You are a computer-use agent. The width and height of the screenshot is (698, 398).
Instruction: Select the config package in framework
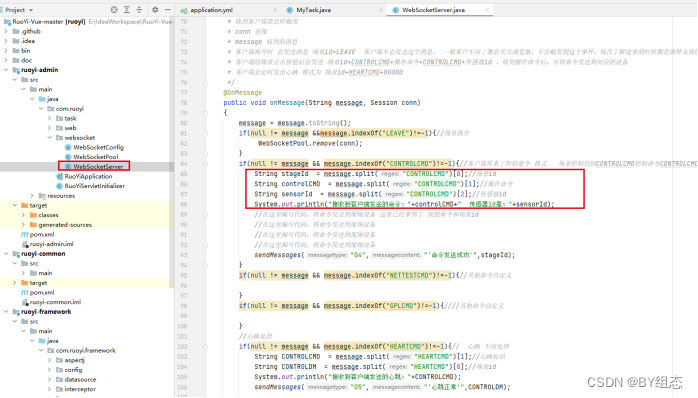[73, 370]
